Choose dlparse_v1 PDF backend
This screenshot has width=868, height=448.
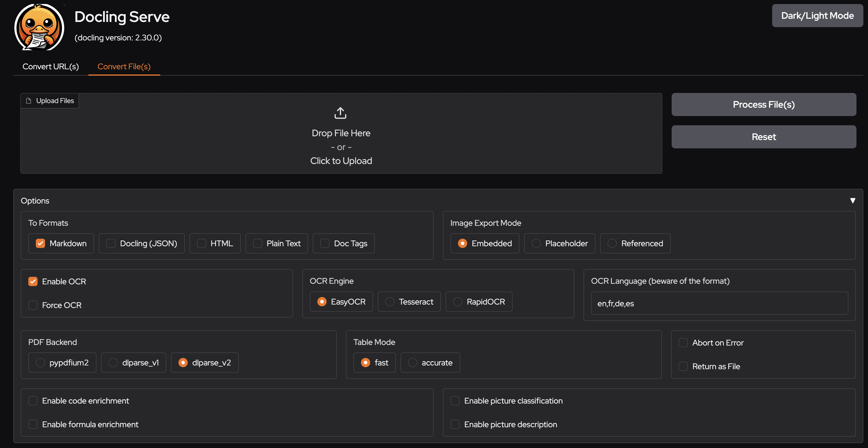pyautogui.click(x=113, y=363)
